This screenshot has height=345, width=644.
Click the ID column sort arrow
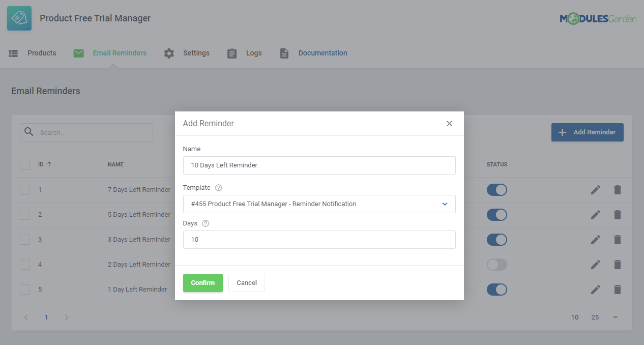click(49, 164)
